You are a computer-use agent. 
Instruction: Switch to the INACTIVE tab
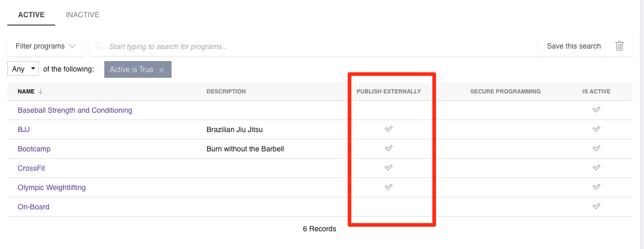(x=82, y=15)
